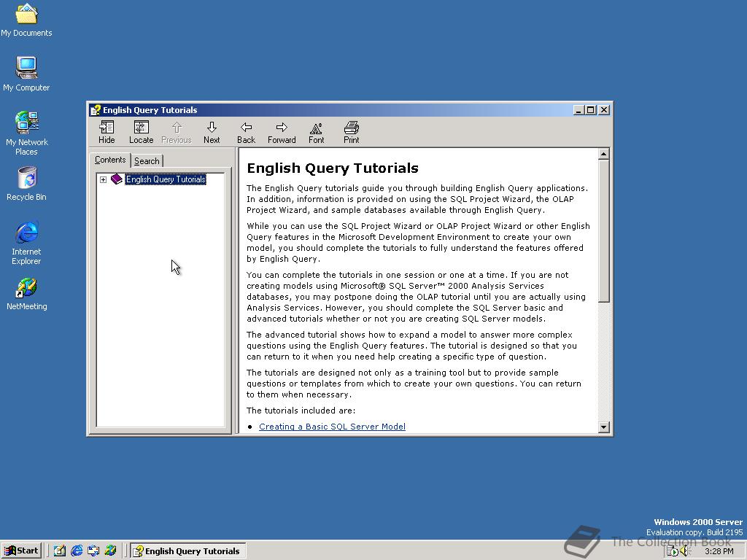The width and height of the screenshot is (747, 560).
Task: Click the scroll up arrow in topic pane
Action: [603, 154]
